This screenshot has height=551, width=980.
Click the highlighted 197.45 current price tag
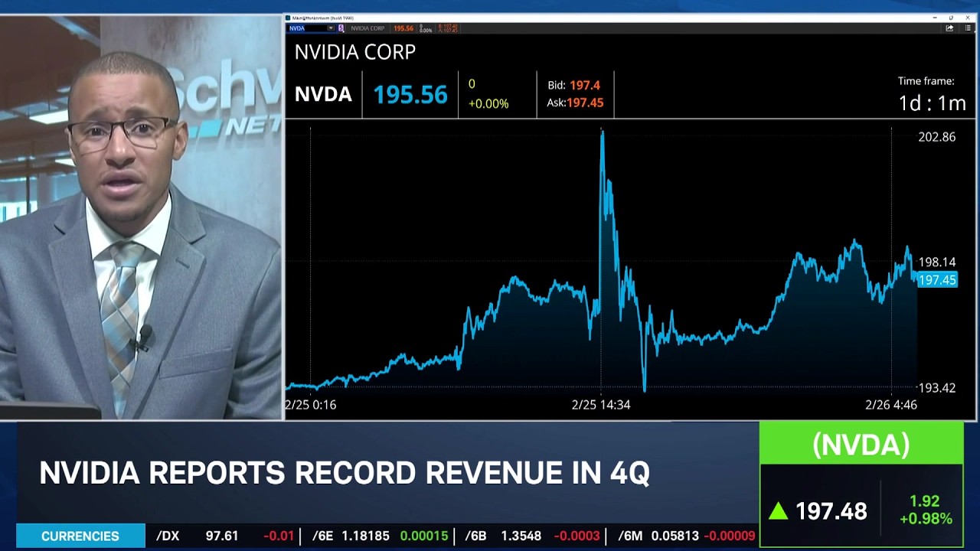937,280
